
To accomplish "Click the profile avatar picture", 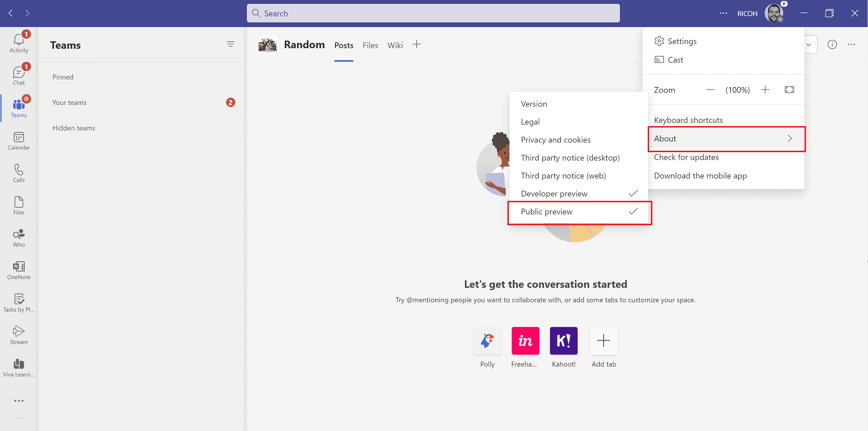I will (x=774, y=13).
